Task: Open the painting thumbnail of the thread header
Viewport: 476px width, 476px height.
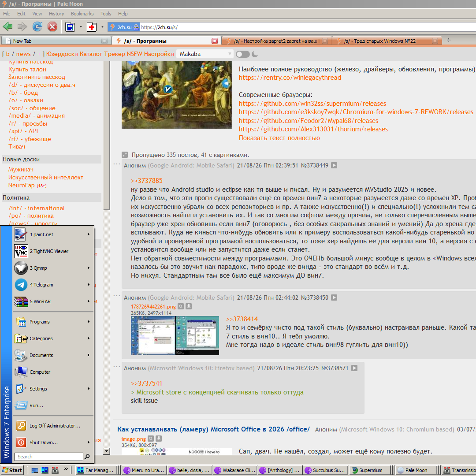Action: coord(177,95)
